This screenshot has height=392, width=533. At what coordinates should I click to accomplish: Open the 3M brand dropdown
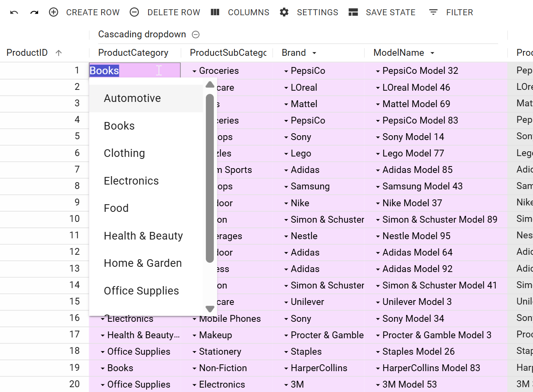click(286, 385)
